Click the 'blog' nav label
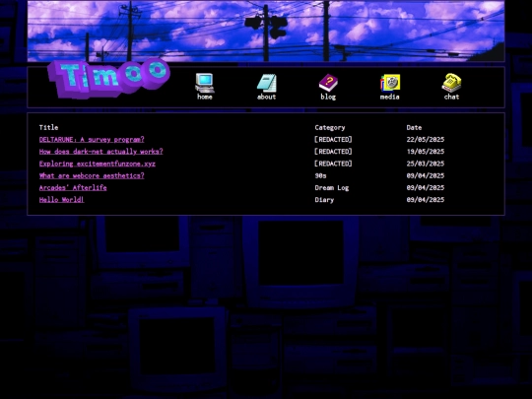 (328, 97)
